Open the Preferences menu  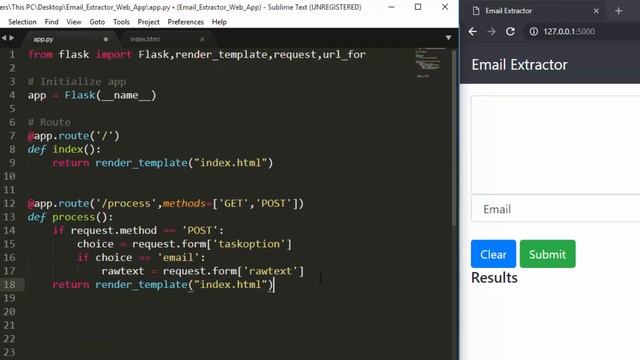(185, 22)
